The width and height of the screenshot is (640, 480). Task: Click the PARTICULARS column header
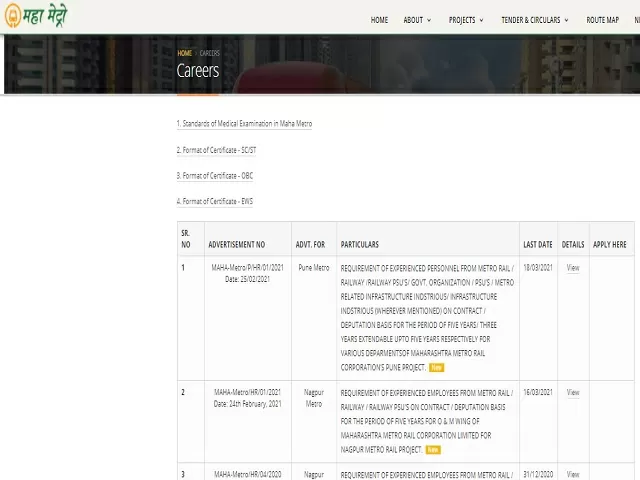click(x=360, y=244)
